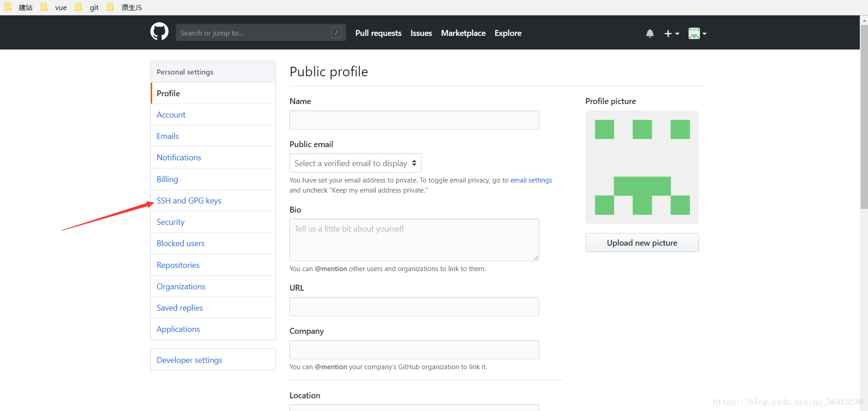Click the Company input field
The height and width of the screenshot is (411, 868).
pyautogui.click(x=414, y=350)
